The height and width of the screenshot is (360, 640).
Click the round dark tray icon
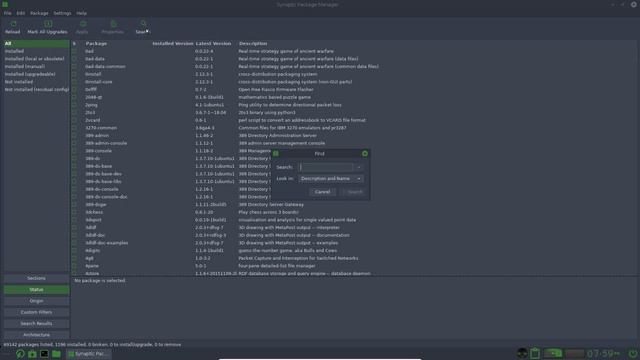[522, 353]
